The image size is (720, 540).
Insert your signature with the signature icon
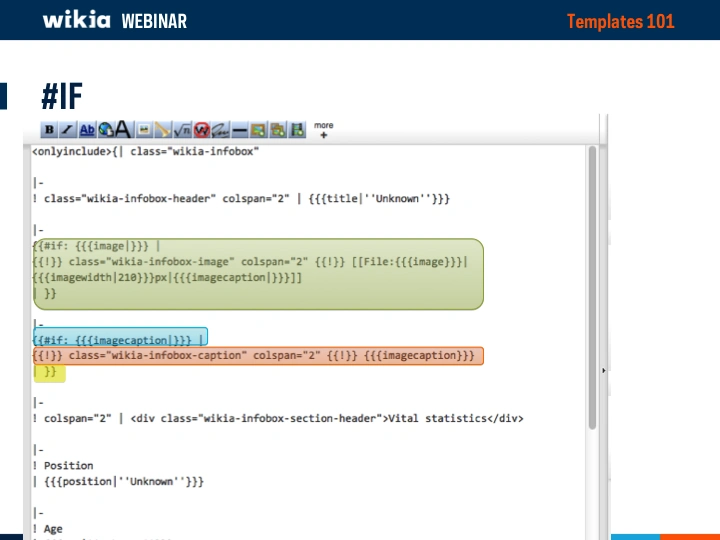click(221, 130)
